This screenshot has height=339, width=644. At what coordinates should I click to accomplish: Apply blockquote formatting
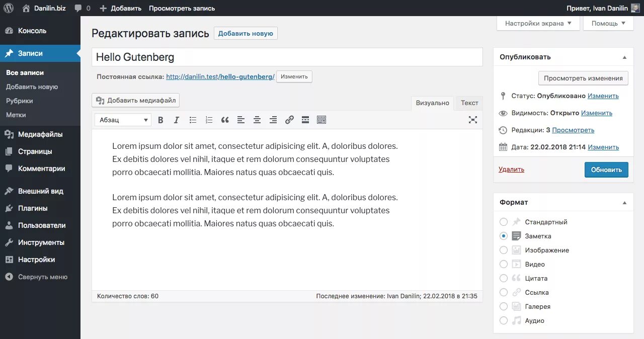225,120
